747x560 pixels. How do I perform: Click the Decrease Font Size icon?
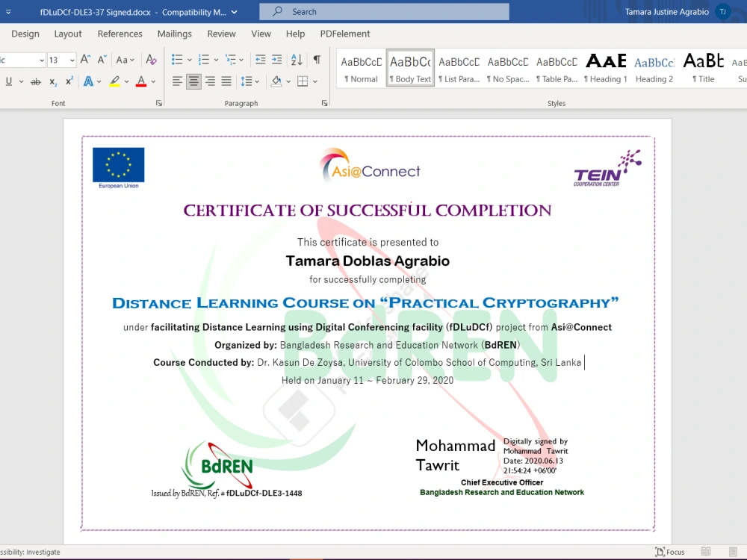[x=102, y=60]
